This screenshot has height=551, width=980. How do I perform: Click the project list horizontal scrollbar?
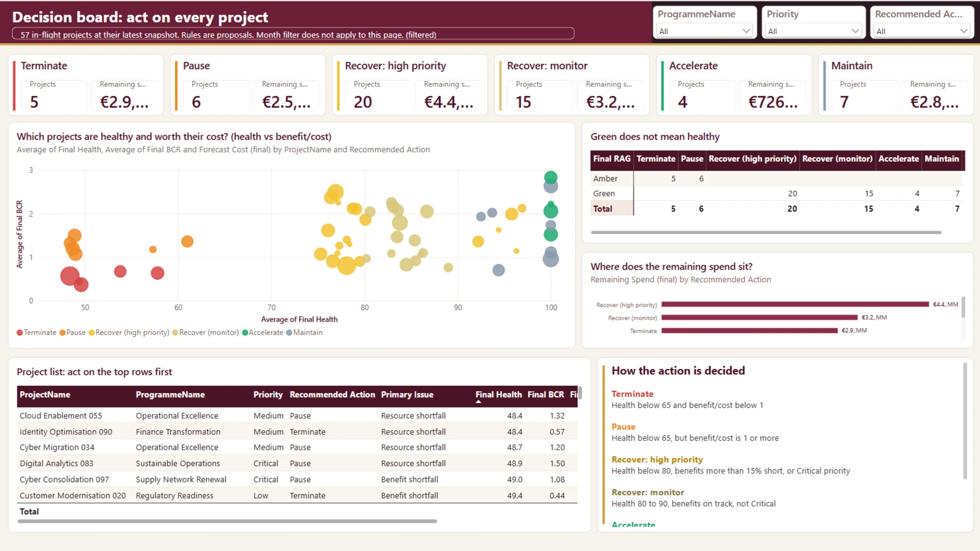[227, 521]
